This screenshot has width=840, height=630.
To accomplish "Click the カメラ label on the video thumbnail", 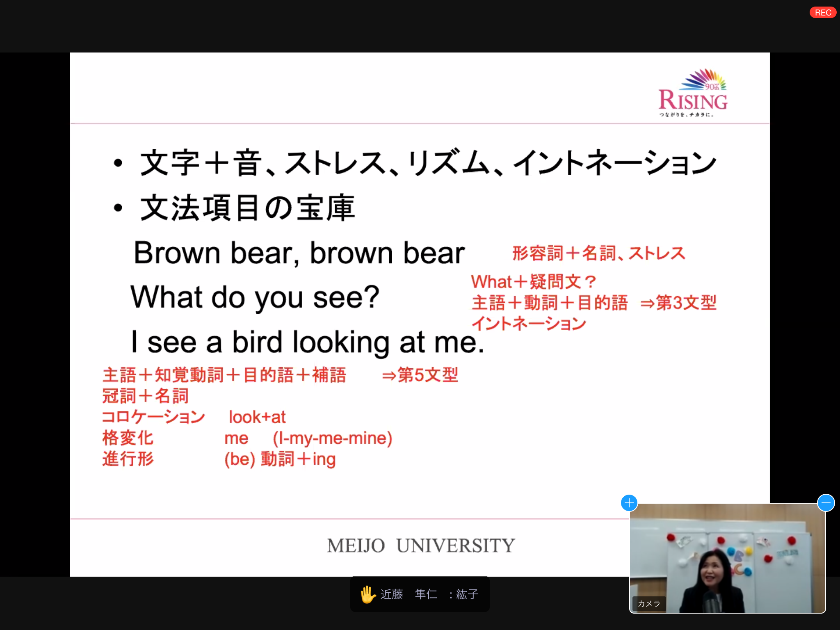I will (x=649, y=603).
